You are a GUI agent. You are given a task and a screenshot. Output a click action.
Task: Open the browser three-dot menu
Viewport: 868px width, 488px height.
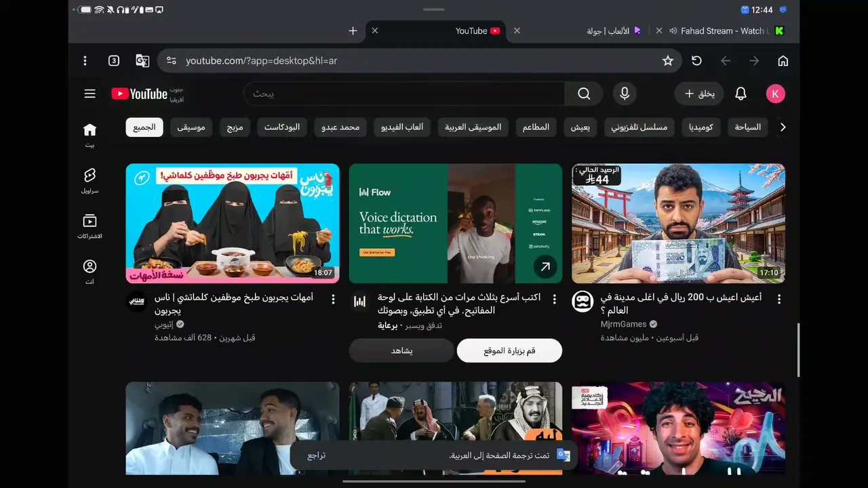[85, 61]
